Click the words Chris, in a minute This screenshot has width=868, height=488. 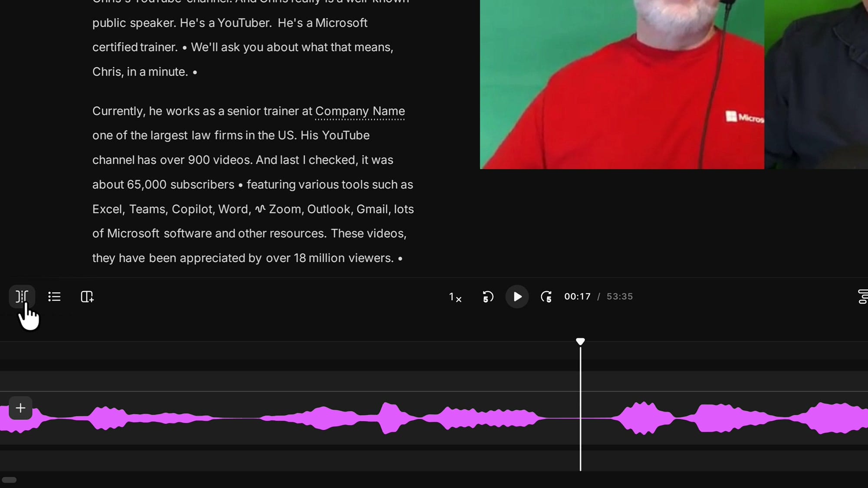pos(140,72)
